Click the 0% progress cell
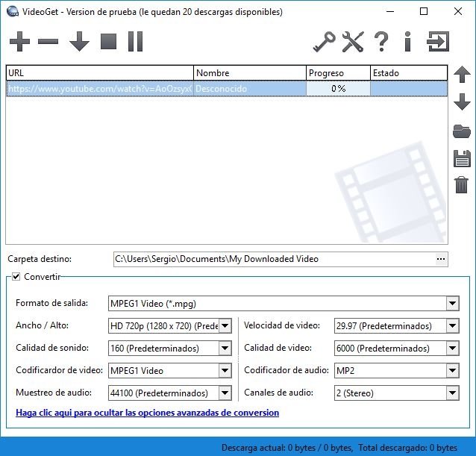476x456 pixels. click(x=338, y=89)
